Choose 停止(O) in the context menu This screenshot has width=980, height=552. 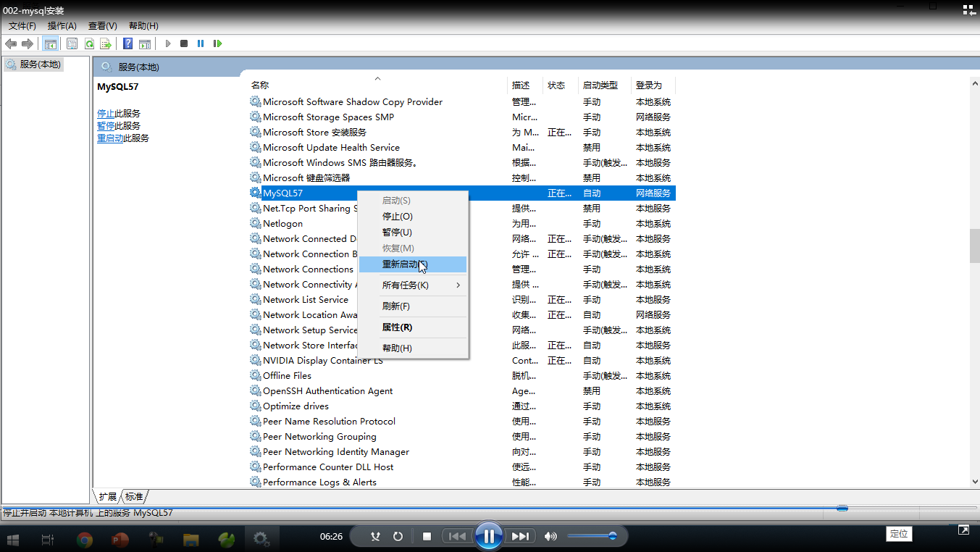click(413, 217)
